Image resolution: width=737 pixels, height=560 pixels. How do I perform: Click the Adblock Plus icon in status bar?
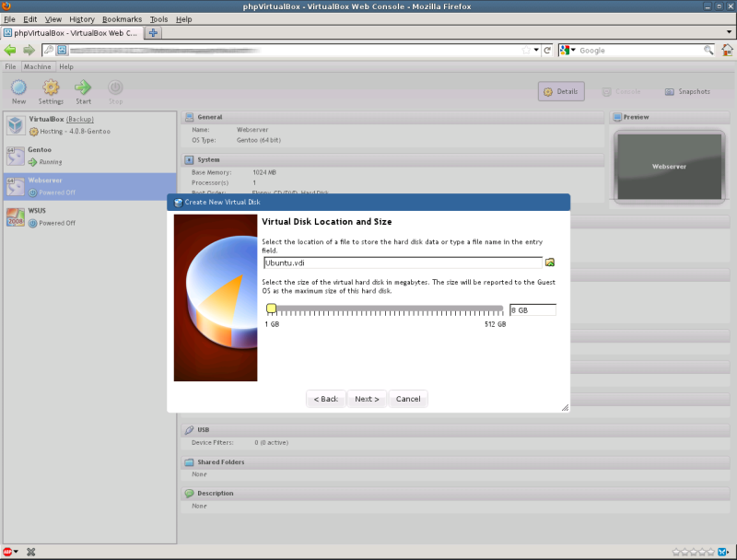point(7,552)
